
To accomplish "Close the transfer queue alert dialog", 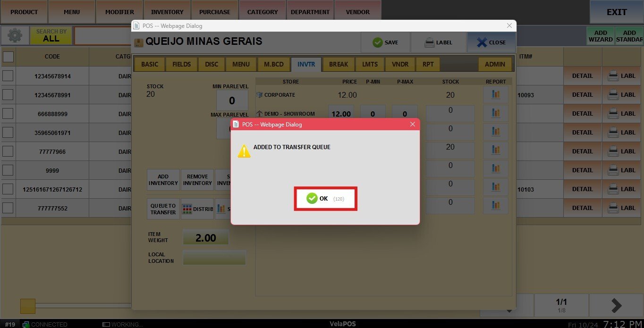I will [412, 125].
